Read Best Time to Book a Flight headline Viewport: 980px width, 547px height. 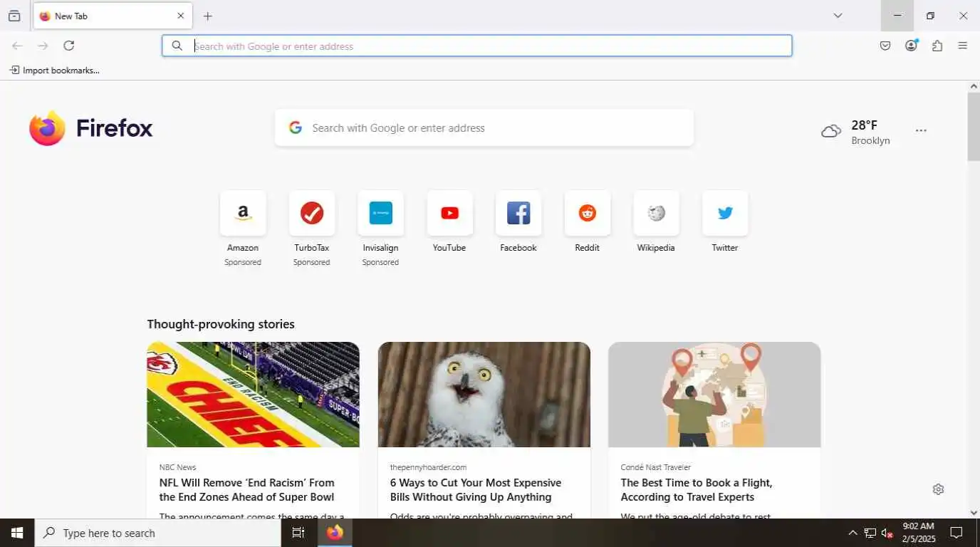click(697, 490)
